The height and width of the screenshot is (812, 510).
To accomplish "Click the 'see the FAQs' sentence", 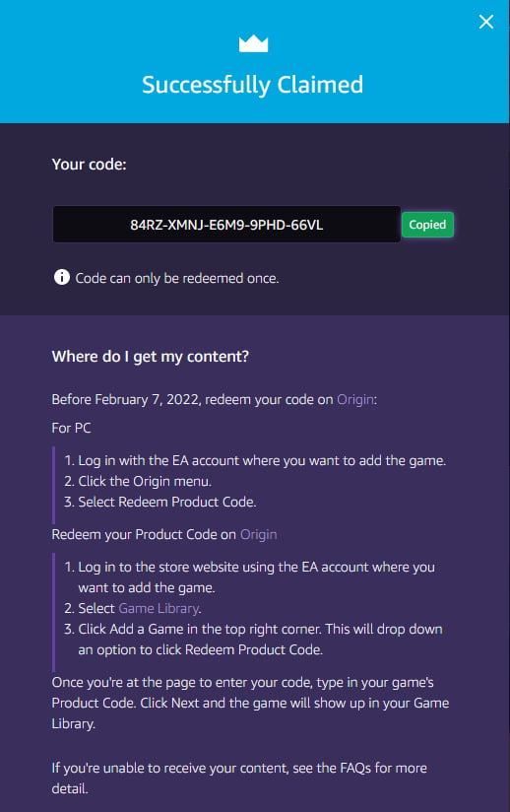I will click(239, 778).
